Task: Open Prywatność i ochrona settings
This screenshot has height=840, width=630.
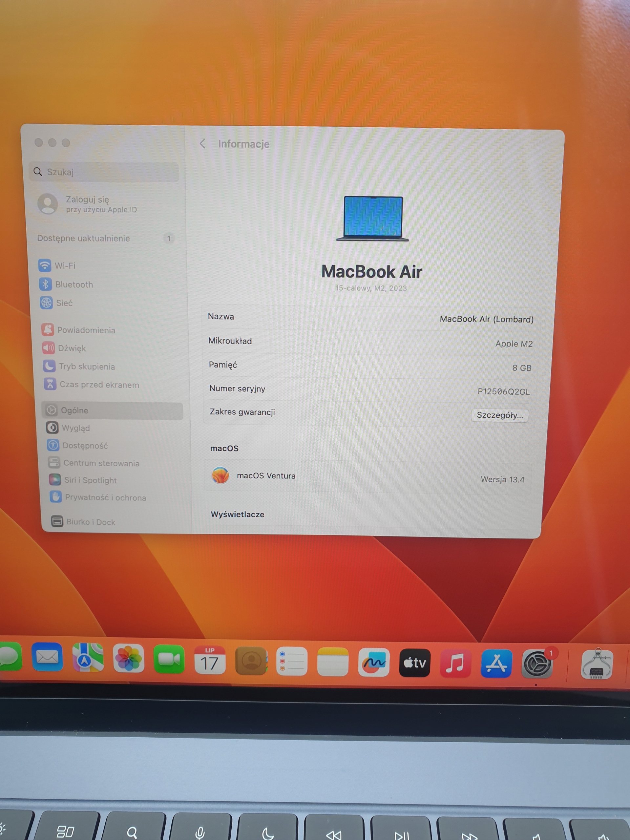Action: click(105, 497)
